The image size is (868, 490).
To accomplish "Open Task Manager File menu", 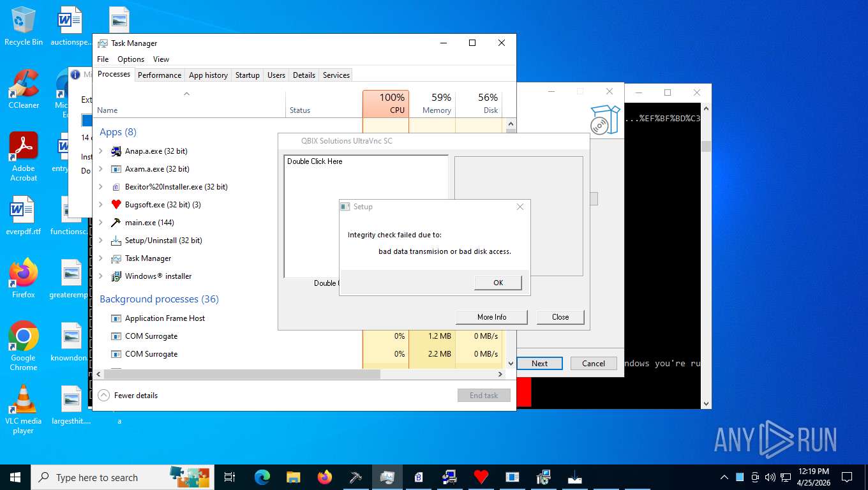I will click(x=103, y=59).
